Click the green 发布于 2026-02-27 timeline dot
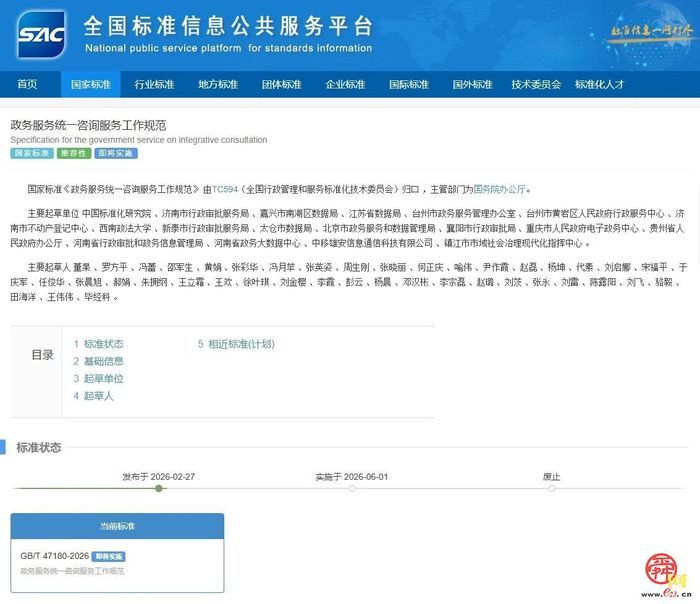The width and height of the screenshot is (700, 604). 158,488
